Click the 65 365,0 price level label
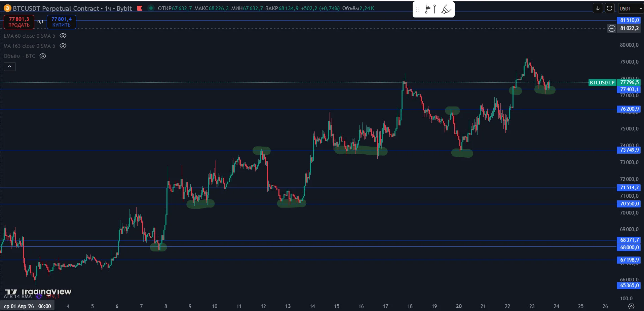 tap(629, 285)
